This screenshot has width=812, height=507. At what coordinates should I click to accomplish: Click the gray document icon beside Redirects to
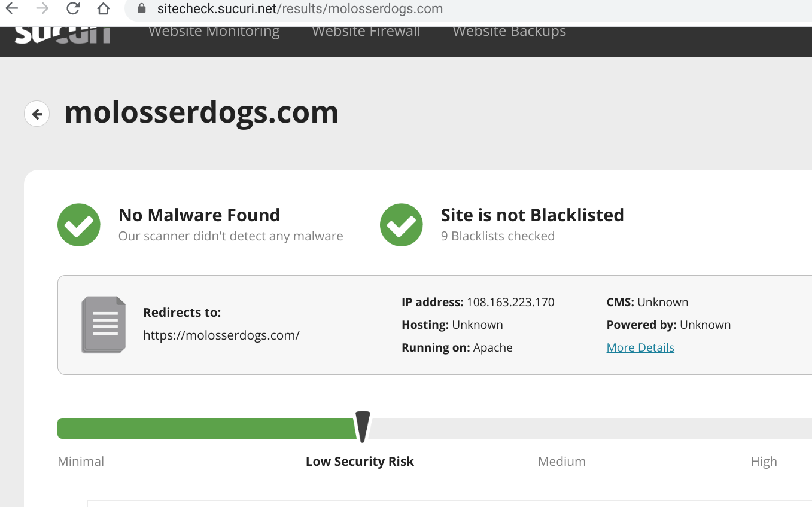(x=104, y=325)
